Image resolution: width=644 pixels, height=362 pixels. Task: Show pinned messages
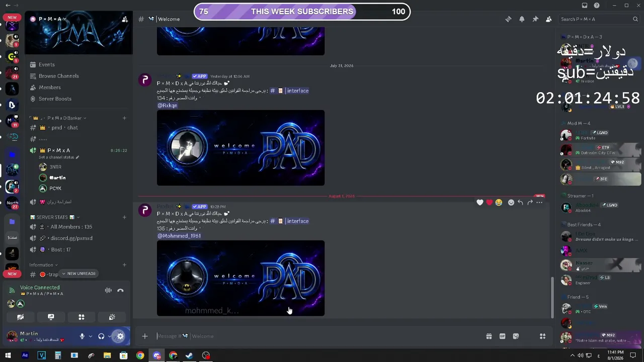535,19
